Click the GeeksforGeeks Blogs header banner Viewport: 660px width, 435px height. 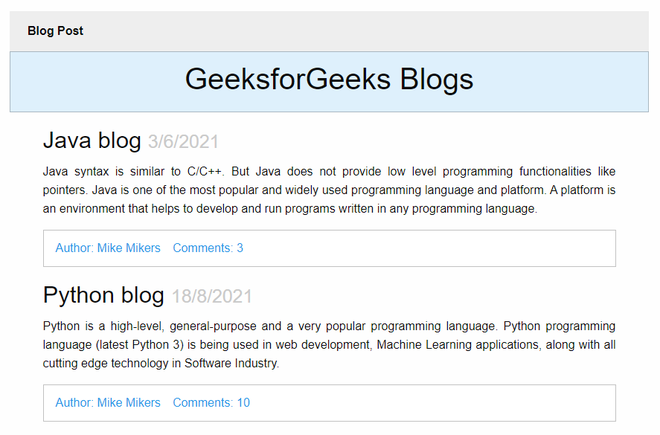(329, 82)
